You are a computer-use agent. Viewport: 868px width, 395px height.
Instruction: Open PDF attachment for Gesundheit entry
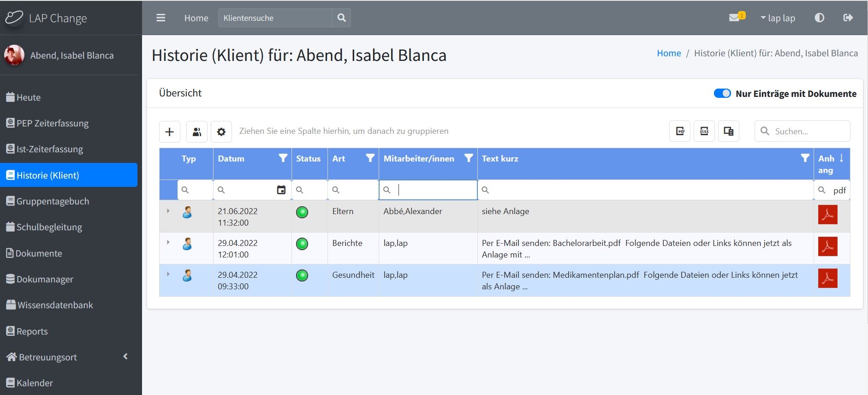(x=827, y=278)
